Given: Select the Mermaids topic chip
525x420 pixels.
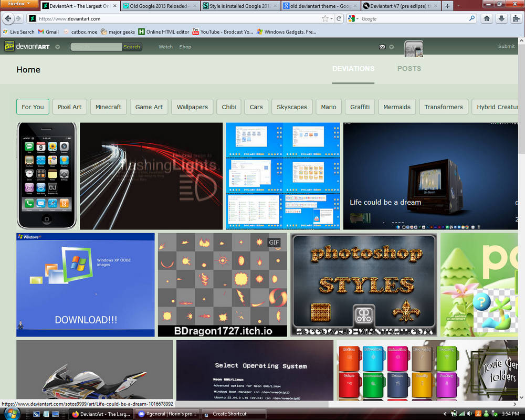Looking at the screenshot, I should [x=397, y=107].
